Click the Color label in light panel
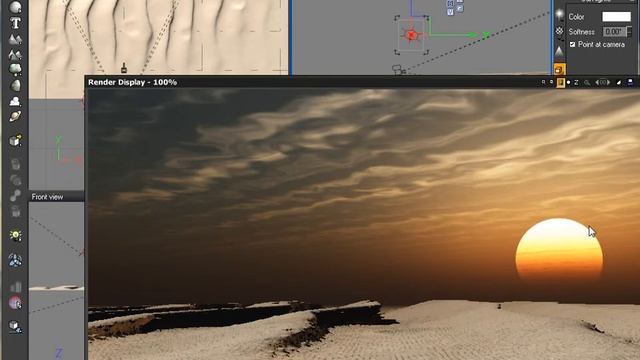Viewport: 640px width, 360px height. 576,17
